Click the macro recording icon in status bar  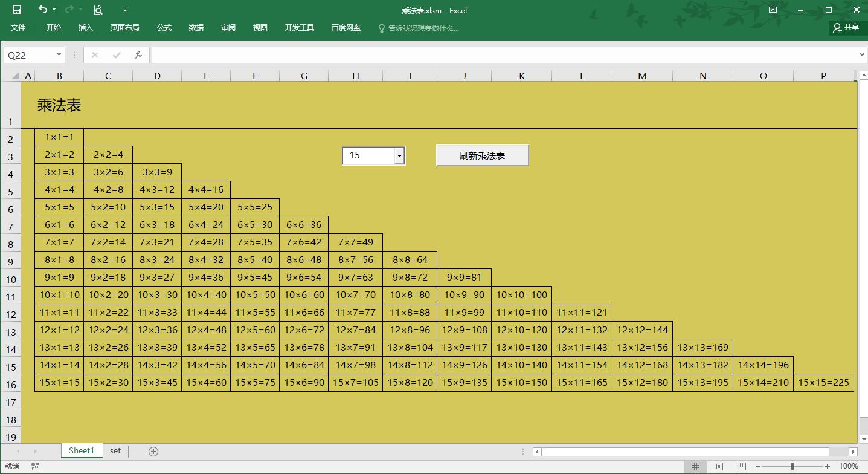pyautogui.click(x=36, y=466)
